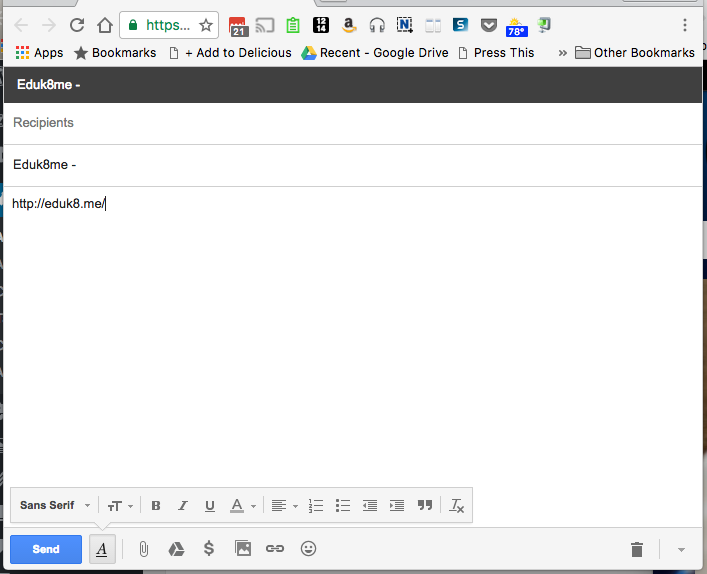The image size is (707, 574).
Task: Send money with the dollar icon
Action: coord(209,549)
